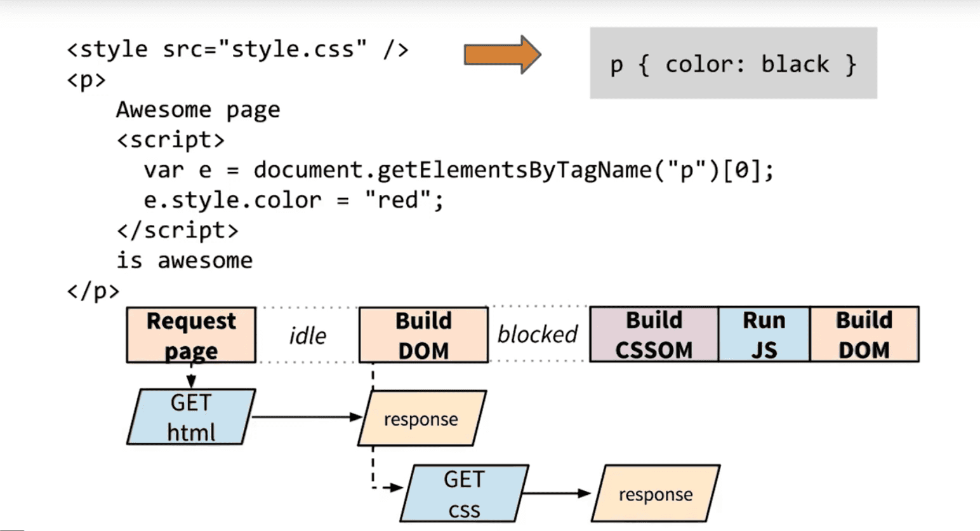The width and height of the screenshot is (980, 531).
Task: Select the italic idle label
Action: pyautogui.click(x=307, y=335)
